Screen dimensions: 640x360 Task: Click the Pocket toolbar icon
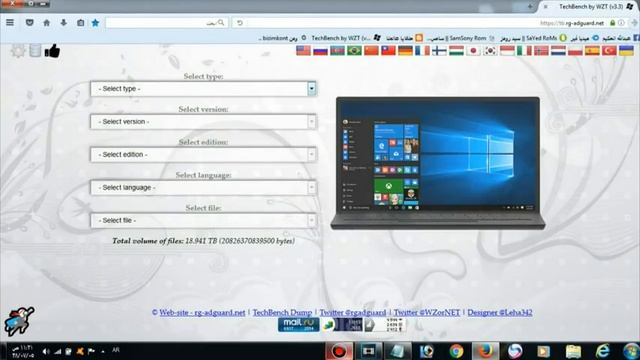coord(29,23)
